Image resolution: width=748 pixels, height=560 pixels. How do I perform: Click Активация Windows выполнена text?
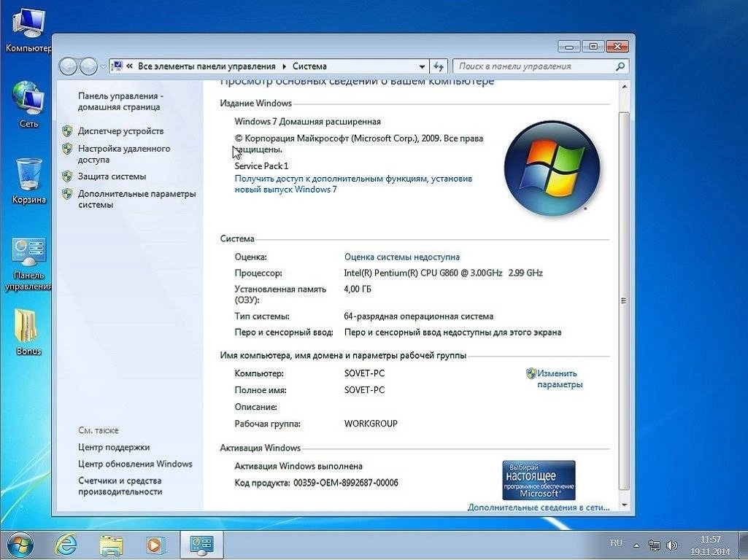click(x=298, y=466)
